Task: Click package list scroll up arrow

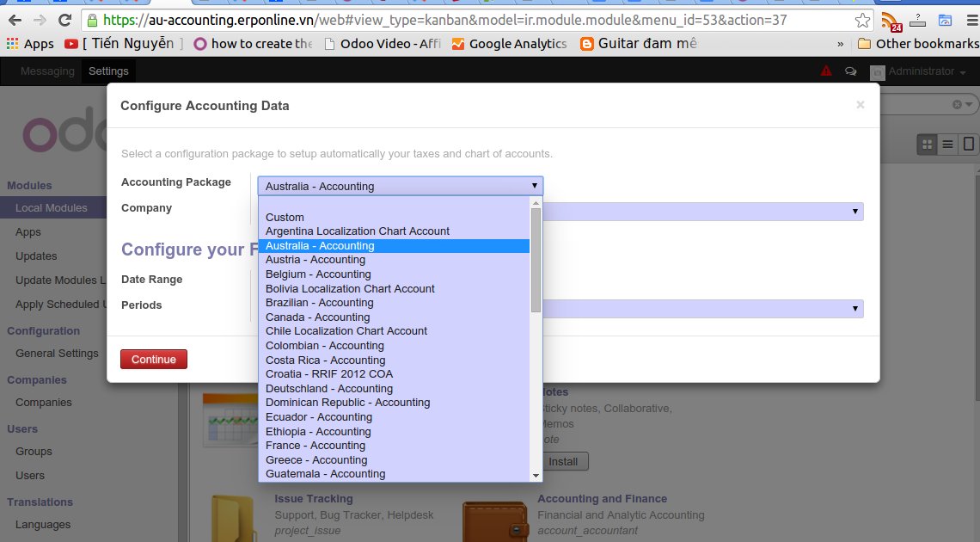Action: [x=536, y=202]
